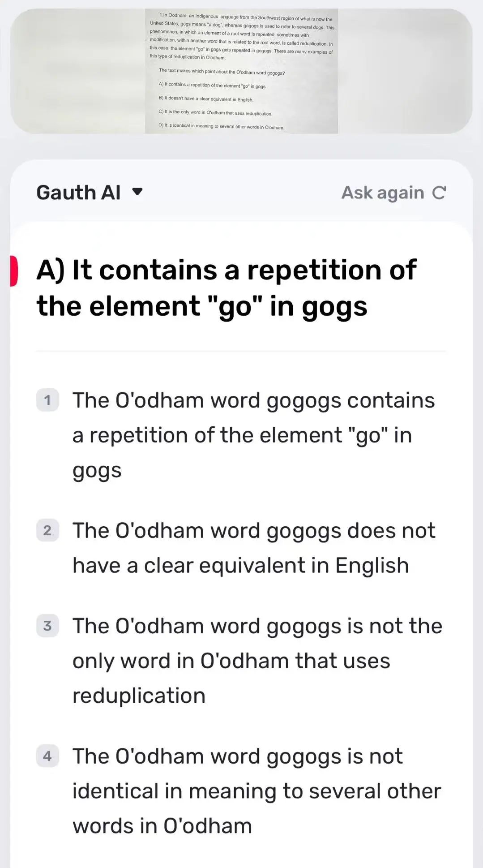This screenshot has height=868, width=483.
Task: Tap the Gauth AI model label
Action: click(78, 193)
